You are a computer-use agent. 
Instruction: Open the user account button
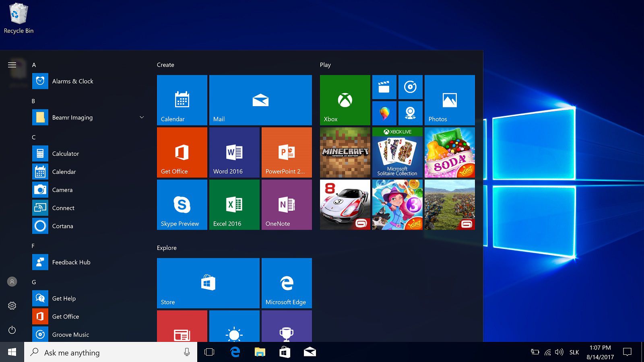pos(12,282)
